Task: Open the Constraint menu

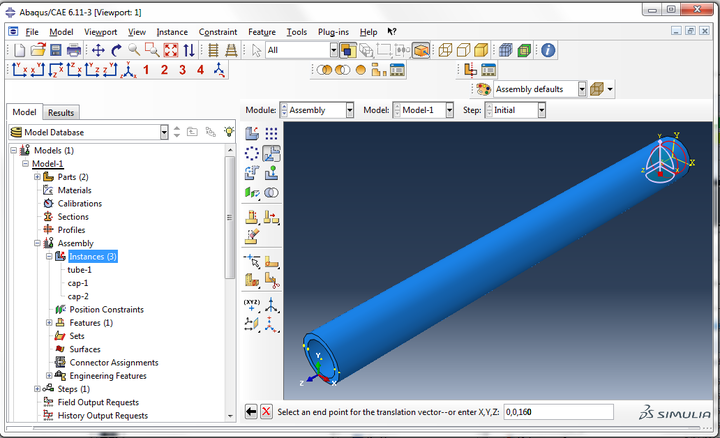Action: click(218, 32)
